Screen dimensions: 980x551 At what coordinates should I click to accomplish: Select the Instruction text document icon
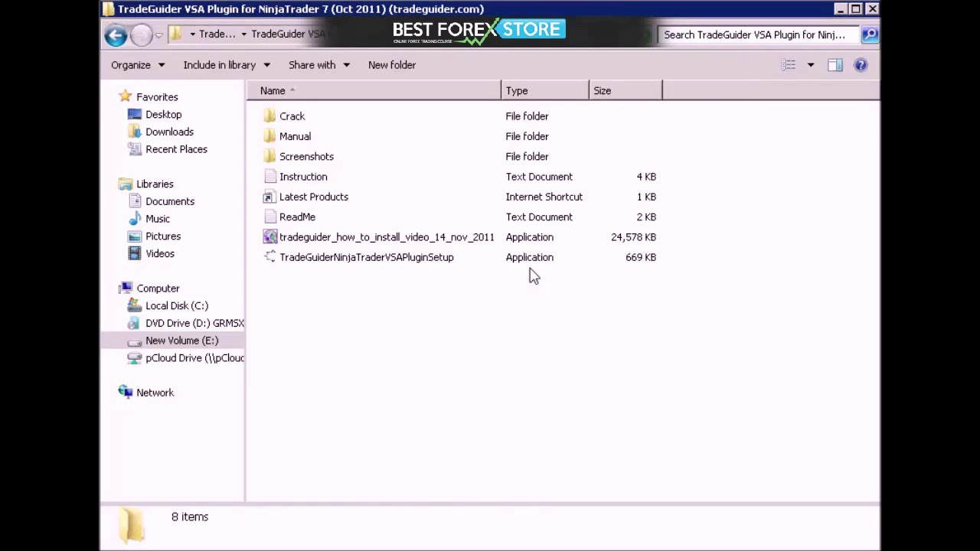(x=269, y=177)
